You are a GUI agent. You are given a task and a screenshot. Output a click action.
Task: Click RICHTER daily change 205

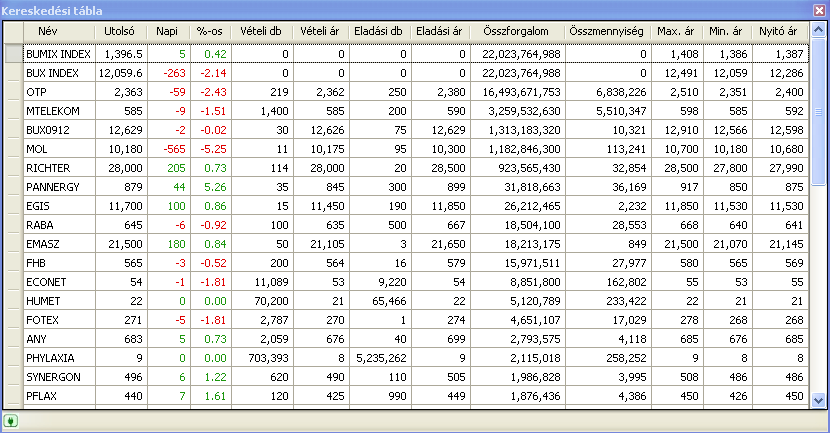[x=176, y=168]
